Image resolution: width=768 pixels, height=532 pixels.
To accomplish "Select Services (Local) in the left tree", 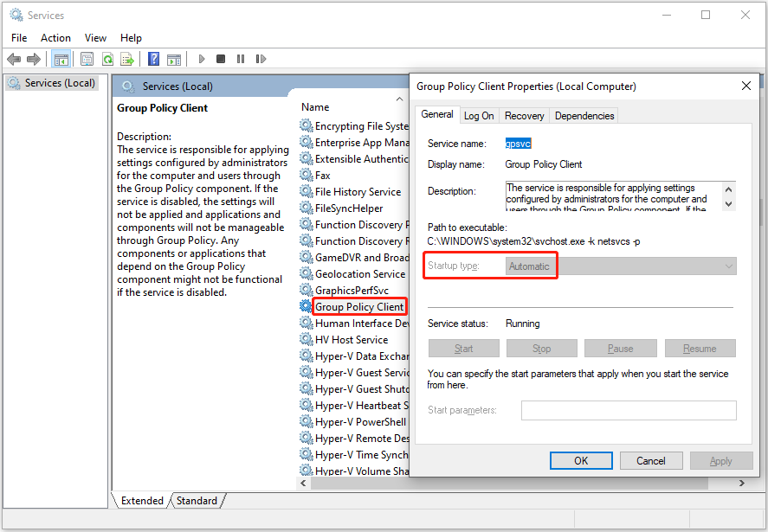I will point(53,83).
